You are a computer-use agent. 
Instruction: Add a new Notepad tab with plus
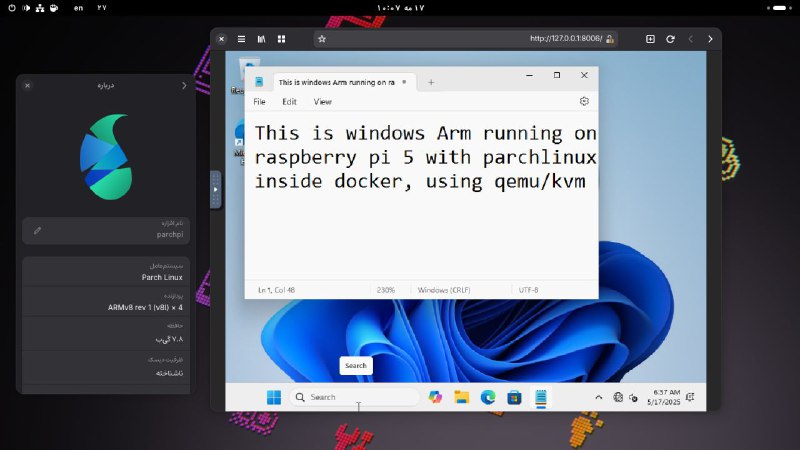[x=431, y=82]
